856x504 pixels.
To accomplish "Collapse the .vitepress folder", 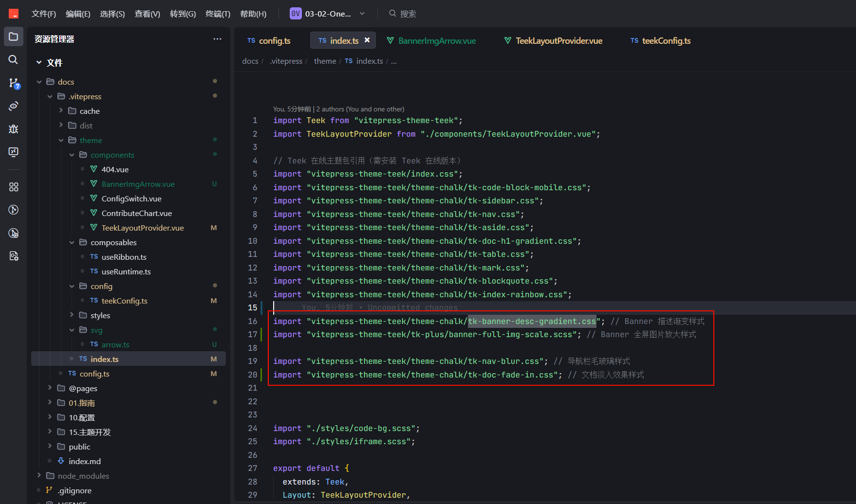I will 50,96.
